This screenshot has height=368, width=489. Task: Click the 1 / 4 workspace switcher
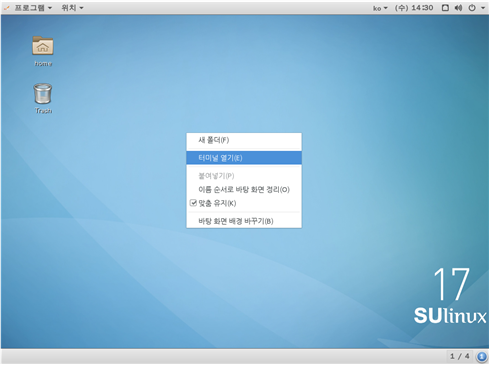[x=460, y=356]
